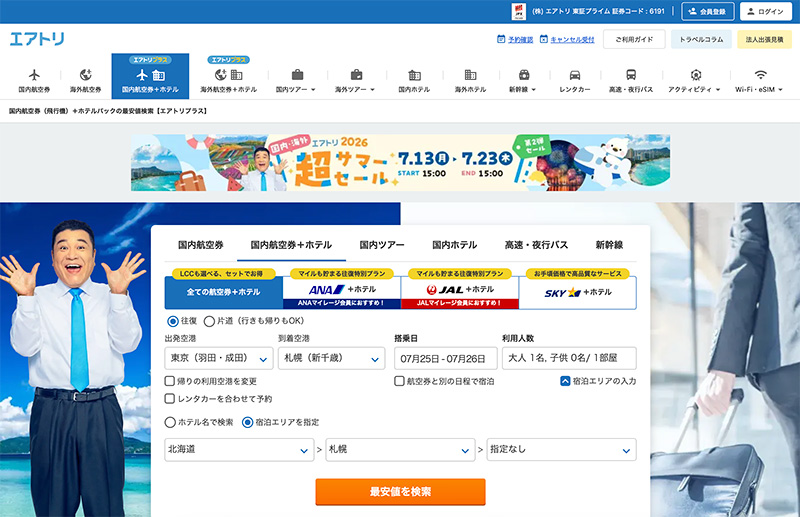
Task: Open 出発空港 東京(羽田・成田) dropdown
Action: (219, 358)
